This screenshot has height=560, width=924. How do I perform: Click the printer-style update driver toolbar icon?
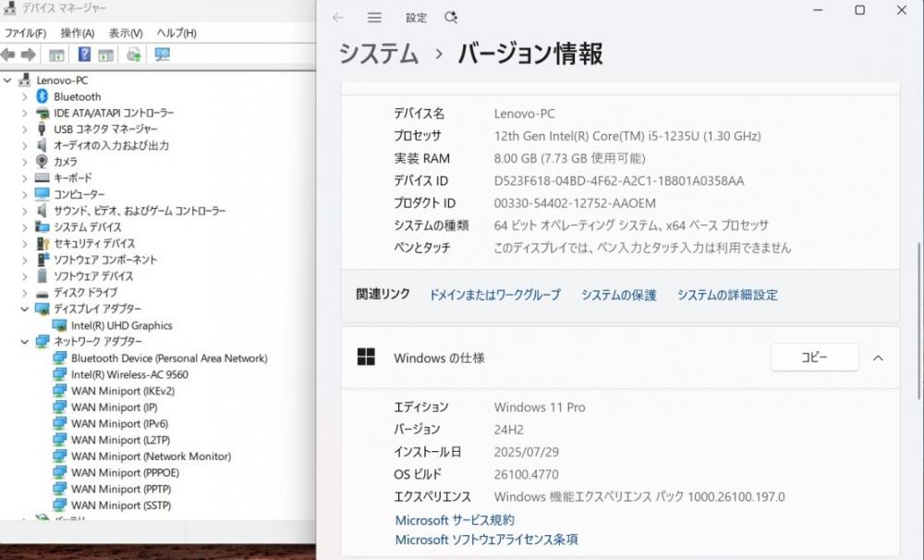point(134,55)
